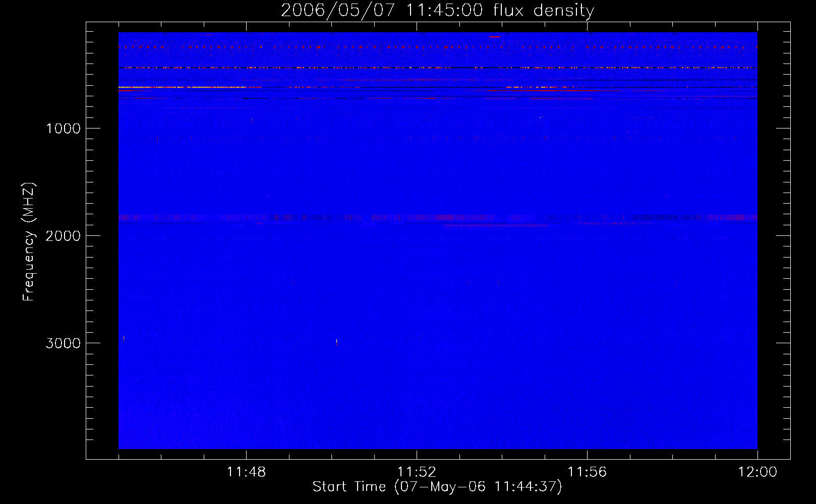Image resolution: width=816 pixels, height=504 pixels.
Task: Click the reddish interference band near 1800 MHz
Action: [x=438, y=218]
